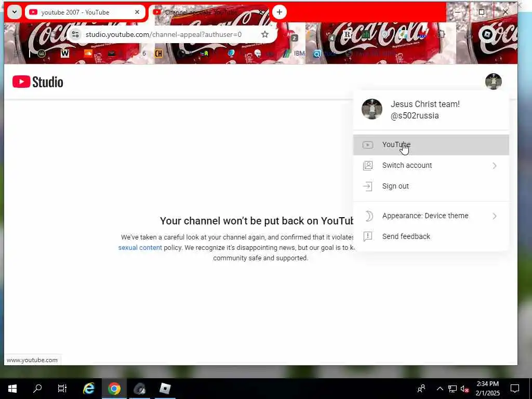The height and width of the screenshot is (399, 532).
Task: Click the Send feedback exclamation icon
Action: pos(368,236)
